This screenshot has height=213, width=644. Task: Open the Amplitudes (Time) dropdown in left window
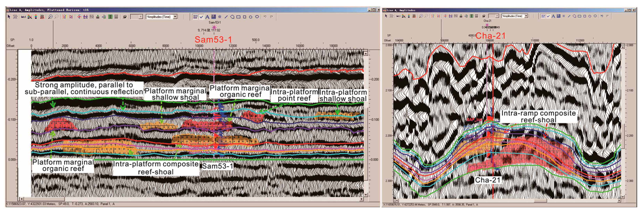pos(175,17)
